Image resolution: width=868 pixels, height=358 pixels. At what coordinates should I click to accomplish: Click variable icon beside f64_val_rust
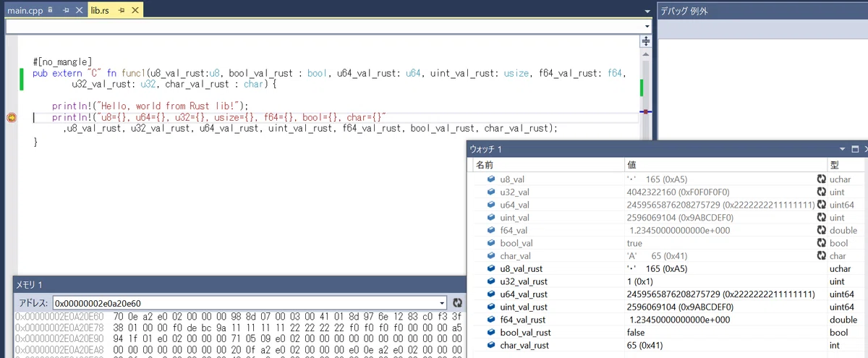coord(492,320)
